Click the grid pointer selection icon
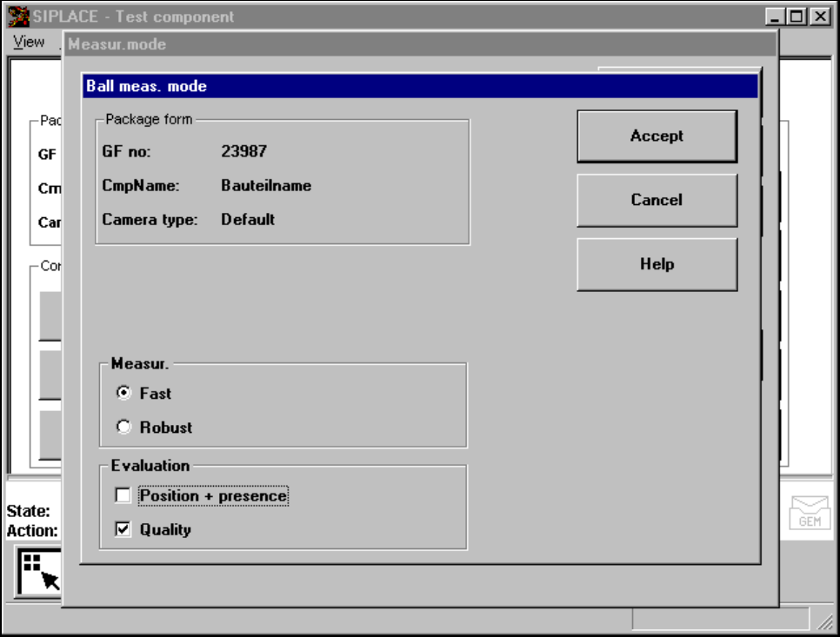Image resolution: width=840 pixels, height=637 pixels. tap(40, 572)
